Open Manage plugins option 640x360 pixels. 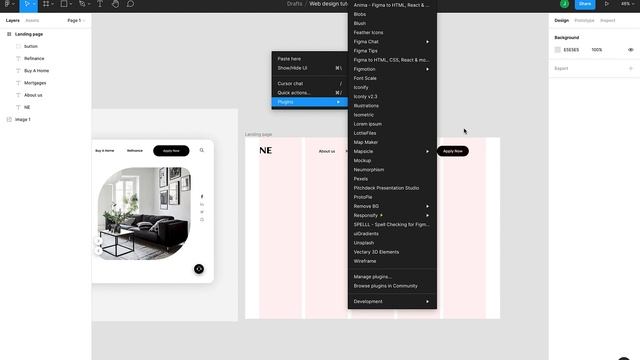pyautogui.click(x=392, y=277)
